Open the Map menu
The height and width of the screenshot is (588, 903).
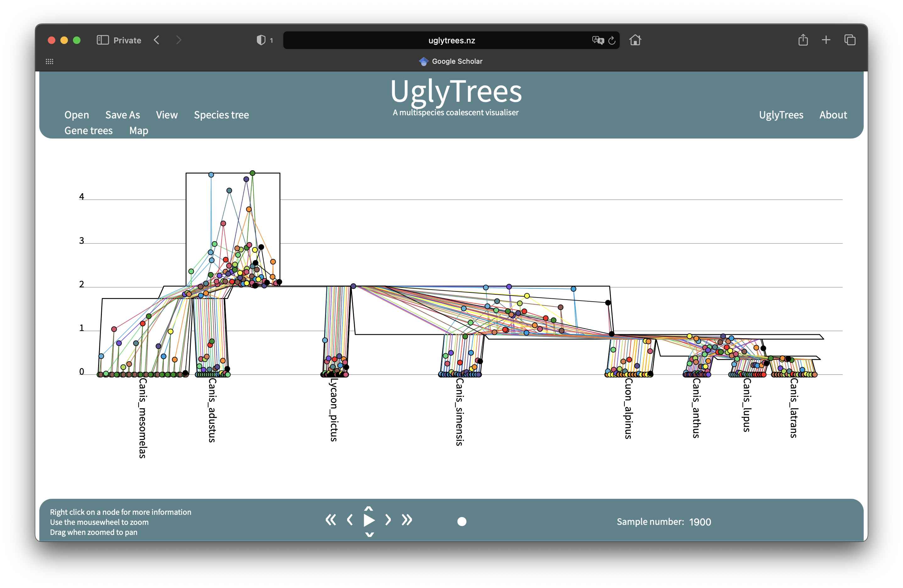coord(138,130)
